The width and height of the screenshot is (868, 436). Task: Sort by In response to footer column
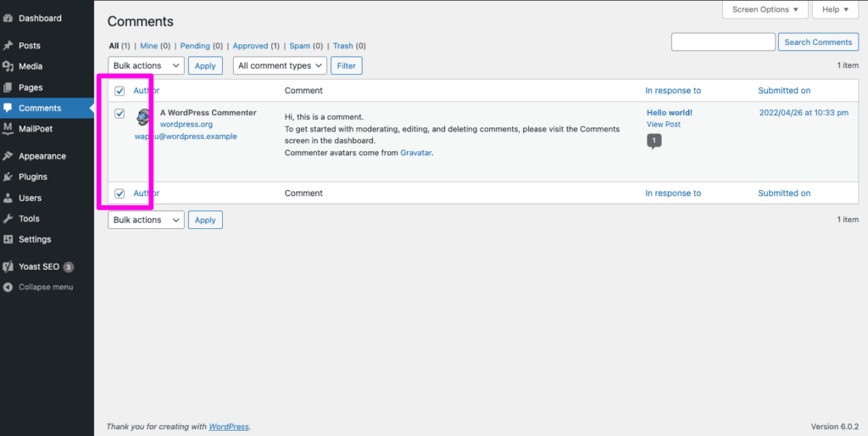point(673,193)
